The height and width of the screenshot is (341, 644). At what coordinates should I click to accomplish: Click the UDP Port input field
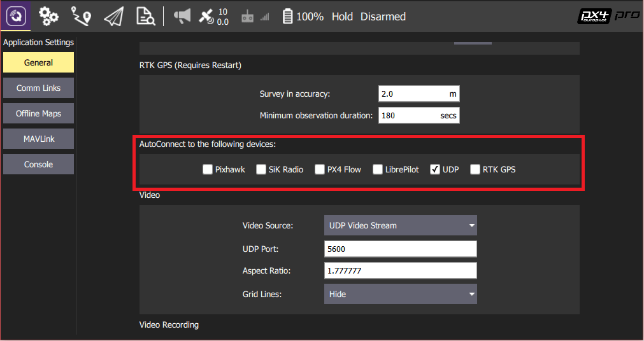coord(400,249)
